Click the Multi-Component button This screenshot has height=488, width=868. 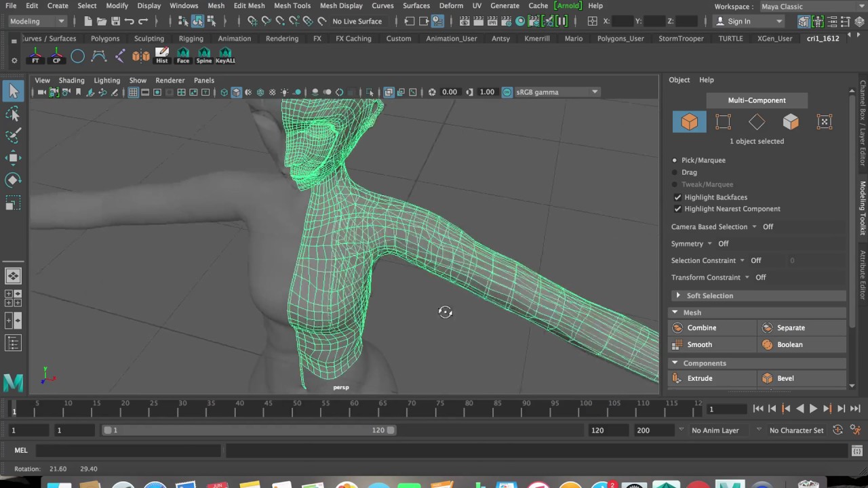(757, 100)
